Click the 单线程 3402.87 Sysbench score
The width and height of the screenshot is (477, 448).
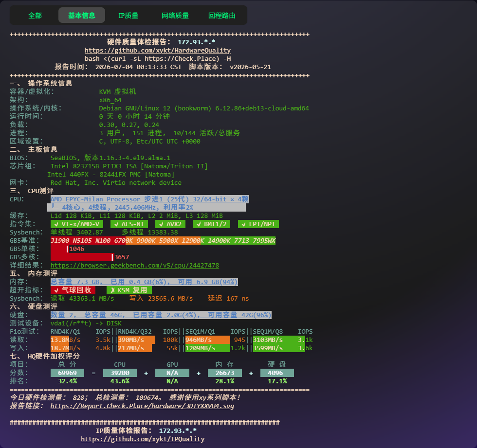click(77, 232)
